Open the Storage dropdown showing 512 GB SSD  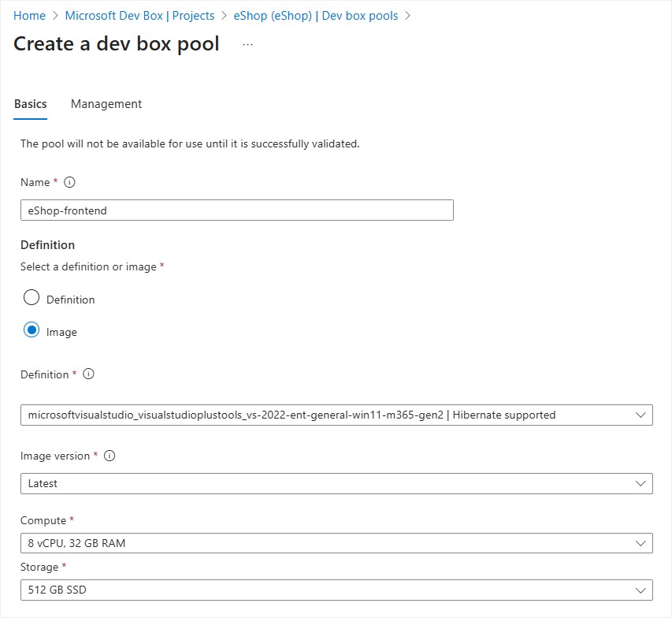pyautogui.click(x=336, y=590)
